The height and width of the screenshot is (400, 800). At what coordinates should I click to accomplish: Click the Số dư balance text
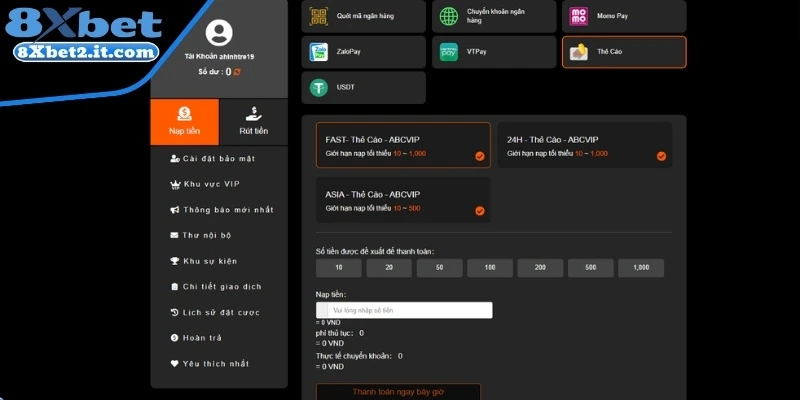[215, 72]
